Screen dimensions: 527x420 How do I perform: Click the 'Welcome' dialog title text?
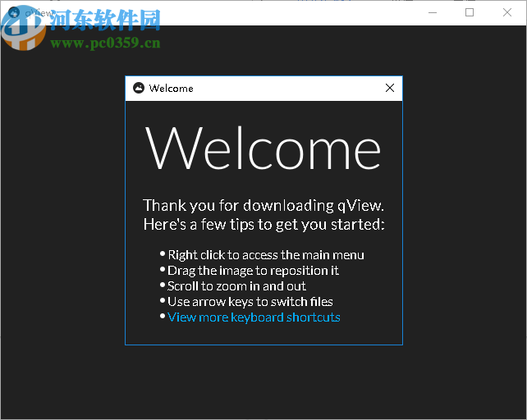171,89
